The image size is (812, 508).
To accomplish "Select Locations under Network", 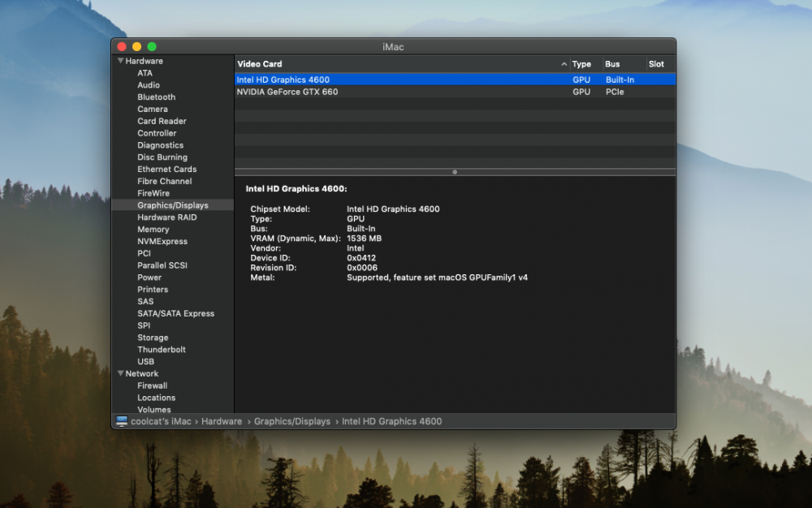I will click(x=156, y=398).
